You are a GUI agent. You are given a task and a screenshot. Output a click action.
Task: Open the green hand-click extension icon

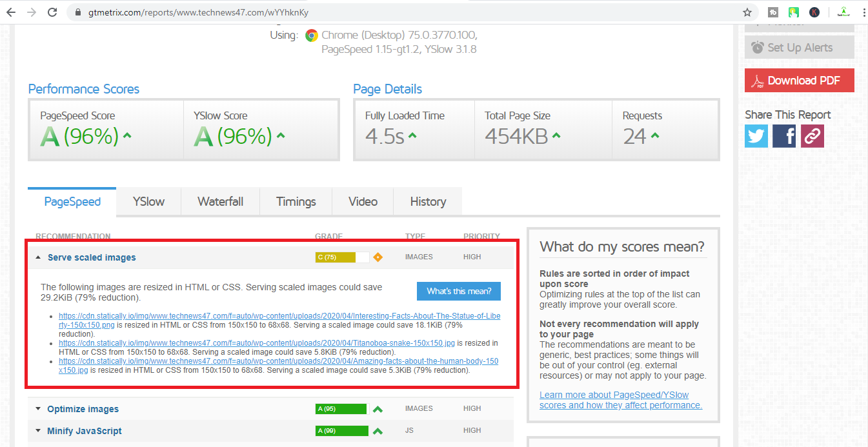click(793, 12)
